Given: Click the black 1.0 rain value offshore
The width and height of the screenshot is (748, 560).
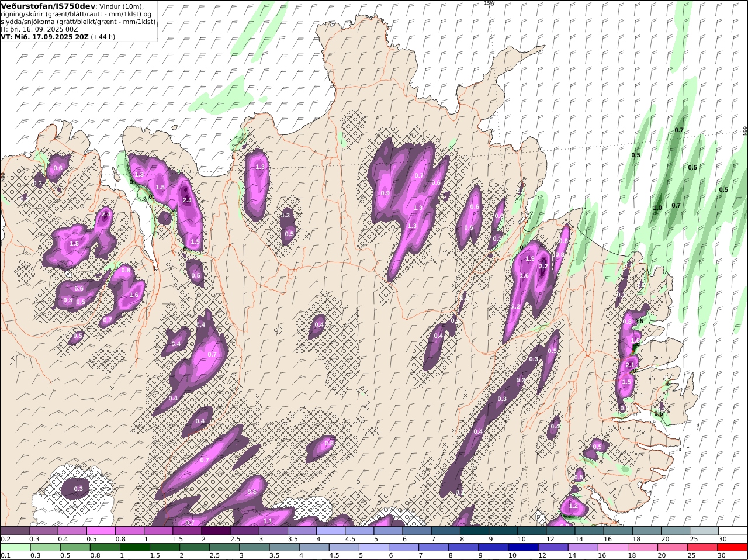Looking at the screenshot, I should point(657,208).
